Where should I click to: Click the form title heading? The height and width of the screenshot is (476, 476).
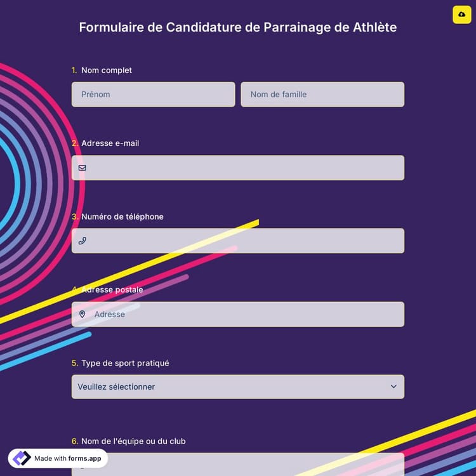238,27
